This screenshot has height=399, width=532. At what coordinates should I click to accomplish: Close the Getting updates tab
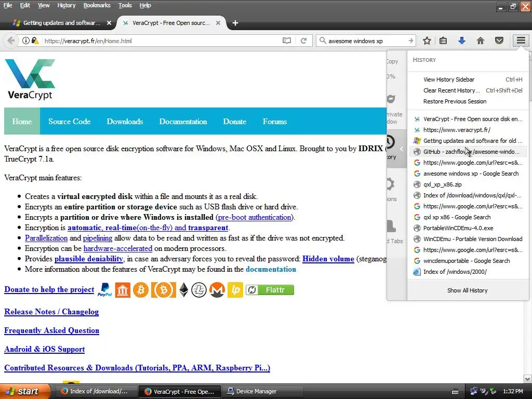[x=109, y=23]
